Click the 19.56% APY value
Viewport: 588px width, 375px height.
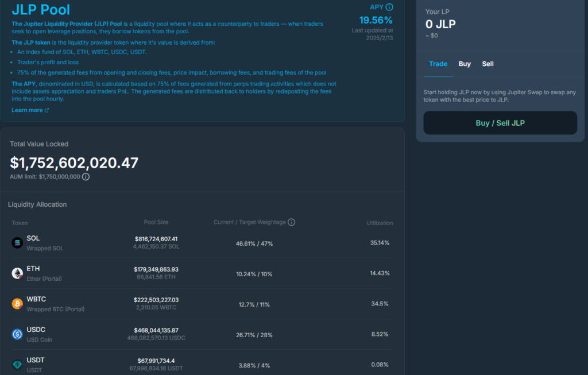coord(376,20)
